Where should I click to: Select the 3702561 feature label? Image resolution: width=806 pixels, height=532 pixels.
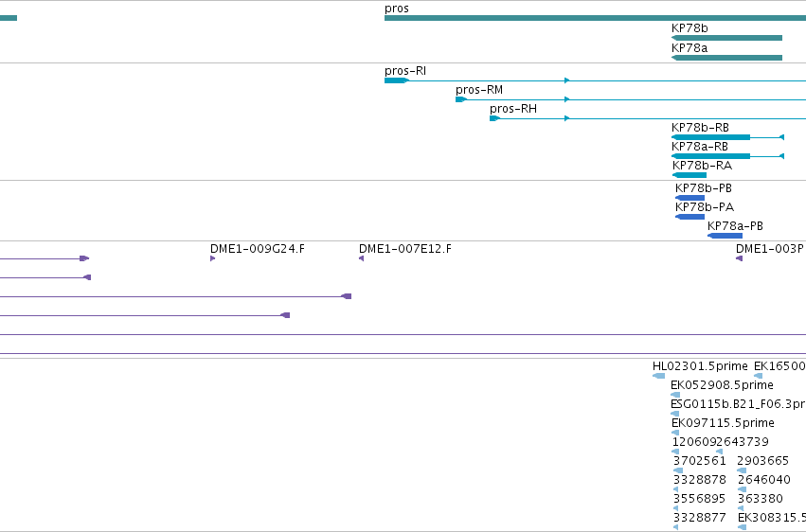click(x=699, y=461)
